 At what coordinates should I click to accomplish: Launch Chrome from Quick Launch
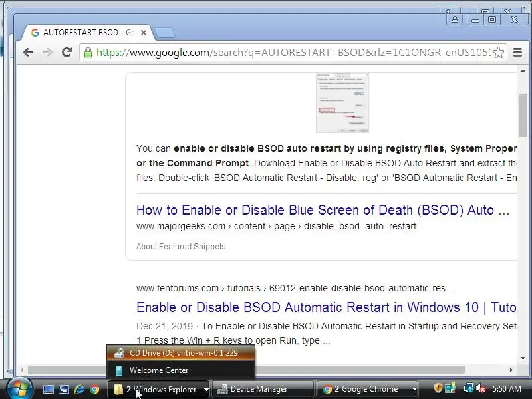click(94, 389)
